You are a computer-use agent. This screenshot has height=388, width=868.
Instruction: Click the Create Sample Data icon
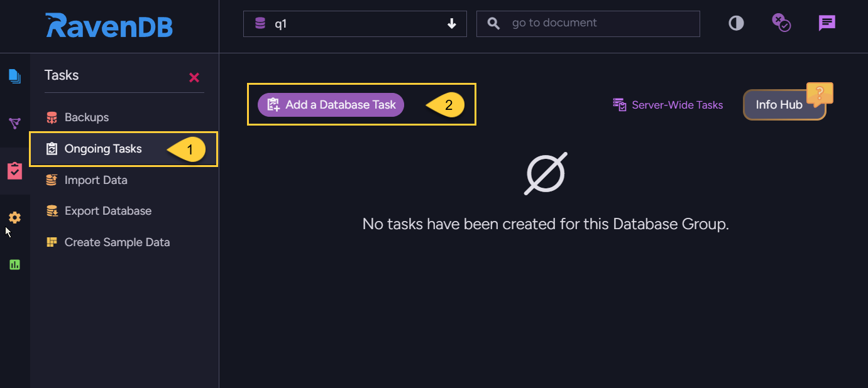(x=52, y=242)
